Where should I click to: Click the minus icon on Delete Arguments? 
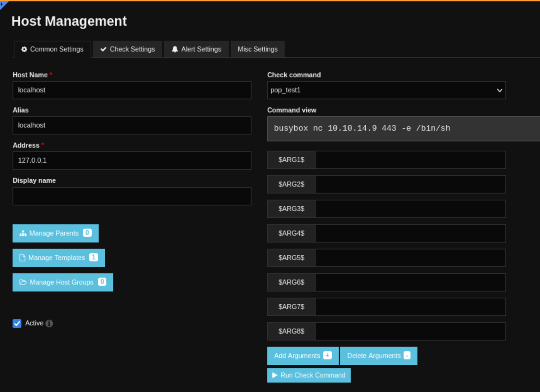[x=407, y=355]
